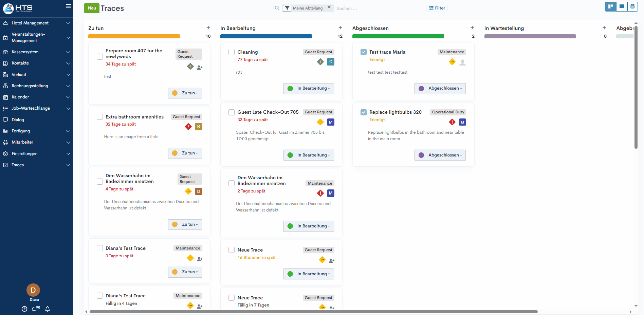The width and height of the screenshot is (644, 315).
Task: Click assign user icon on Prepare room 407
Action: coord(200,68)
